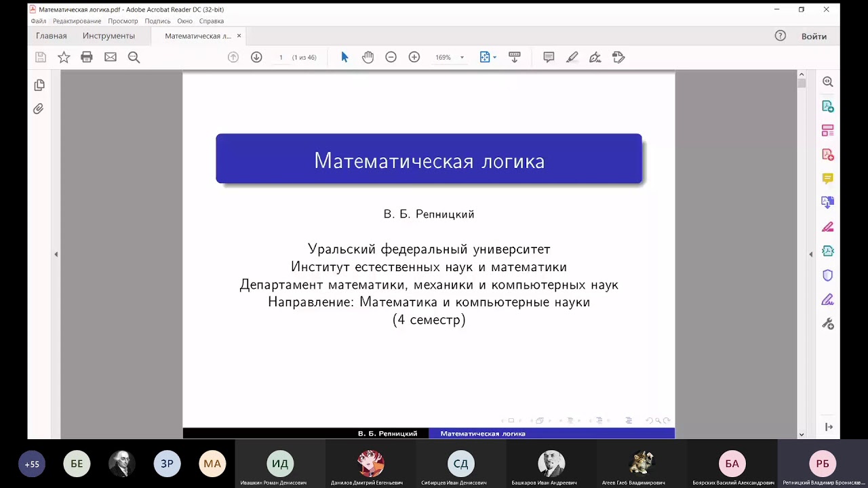Image resolution: width=868 pixels, height=488 pixels.
Task: Select participant tile Репницкий Владимир
Action: [x=823, y=464]
